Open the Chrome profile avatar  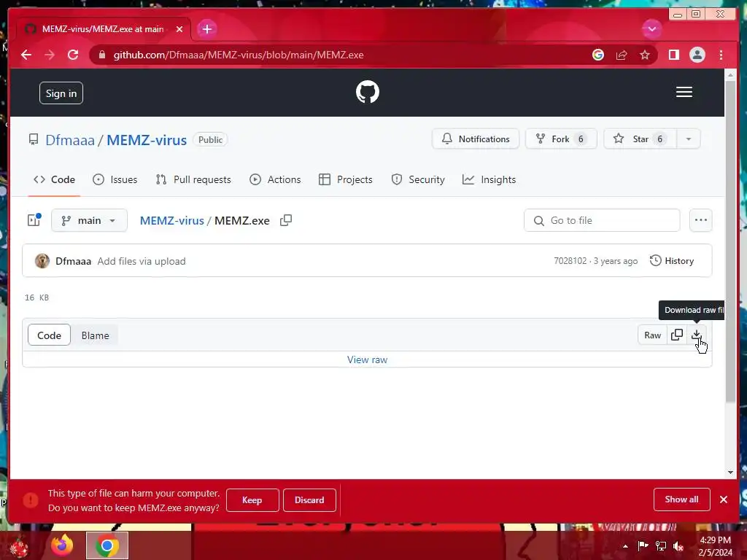pos(697,55)
